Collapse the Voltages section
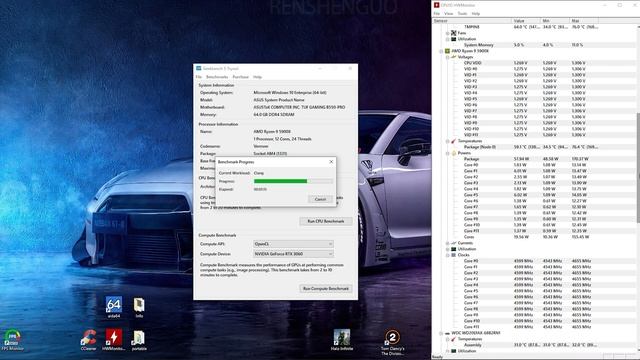The image size is (640, 360). (x=447, y=57)
